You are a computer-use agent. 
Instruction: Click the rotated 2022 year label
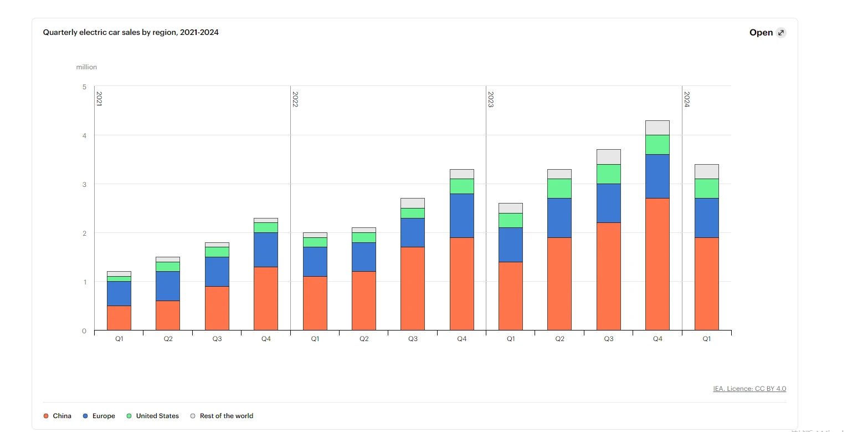coord(295,99)
